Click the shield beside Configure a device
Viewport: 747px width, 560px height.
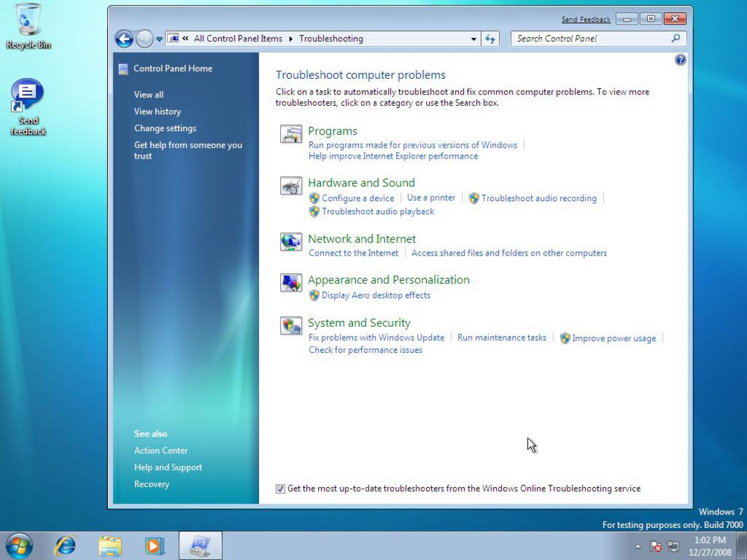tap(314, 198)
